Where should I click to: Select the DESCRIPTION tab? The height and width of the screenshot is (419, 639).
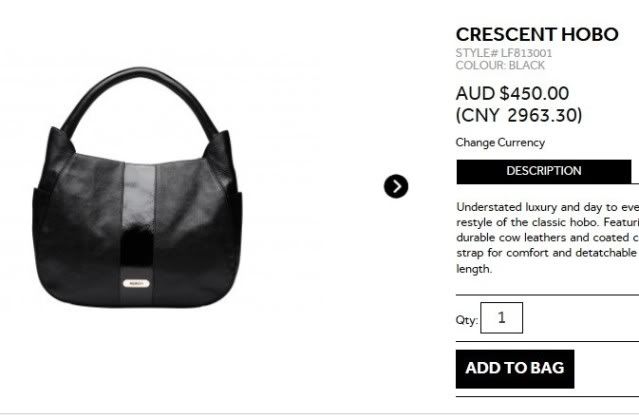[544, 171]
